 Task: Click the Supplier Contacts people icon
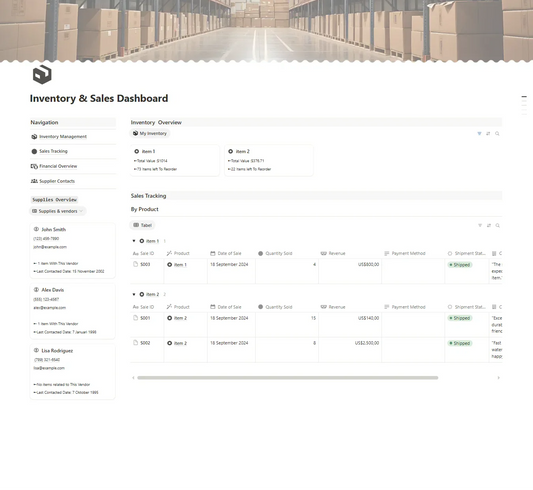34,181
